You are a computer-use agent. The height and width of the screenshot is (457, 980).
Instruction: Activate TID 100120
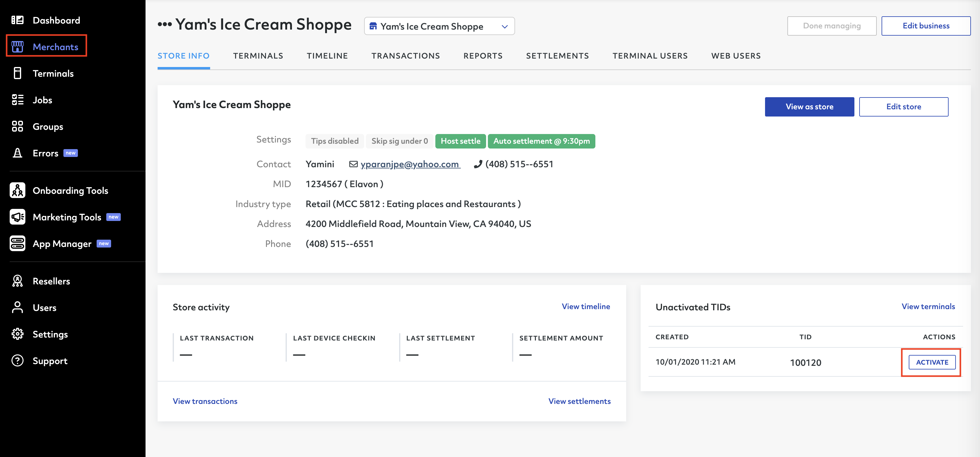click(932, 362)
